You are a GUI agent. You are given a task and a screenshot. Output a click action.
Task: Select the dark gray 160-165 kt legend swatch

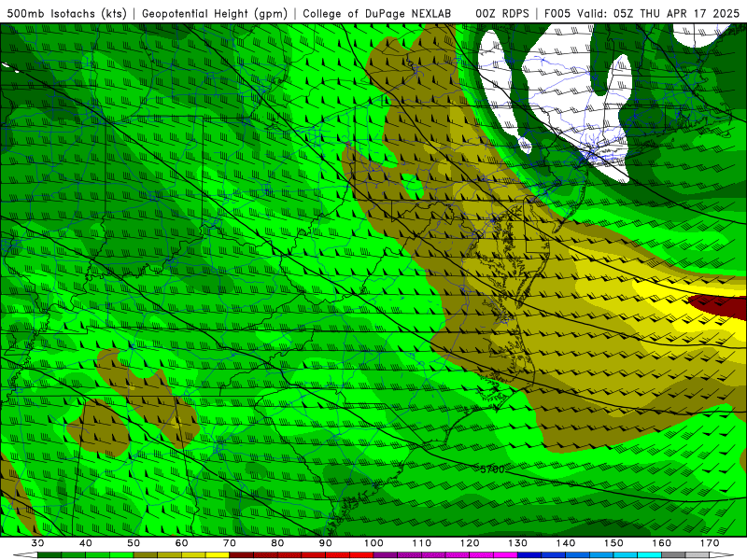click(x=673, y=554)
